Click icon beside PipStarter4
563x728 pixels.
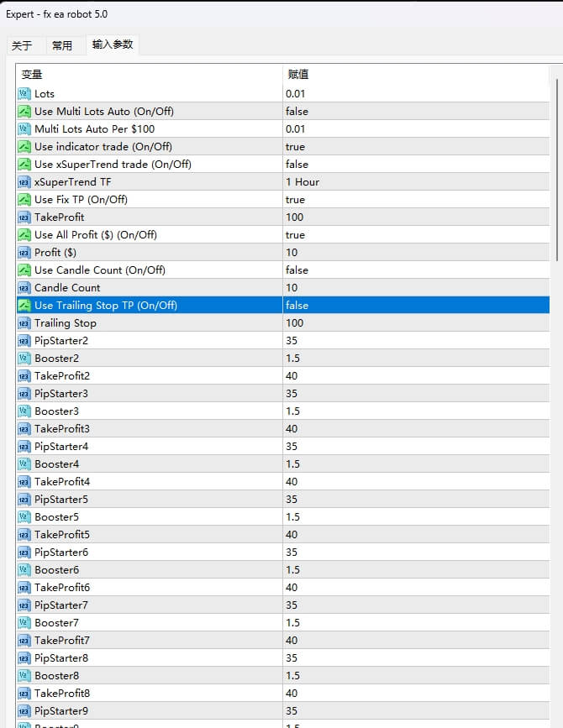(24, 447)
